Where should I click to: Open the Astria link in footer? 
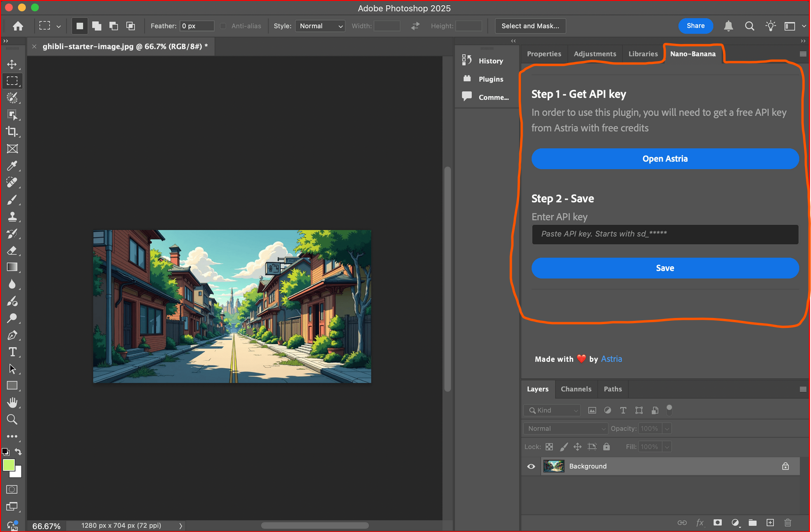click(611, 359)
